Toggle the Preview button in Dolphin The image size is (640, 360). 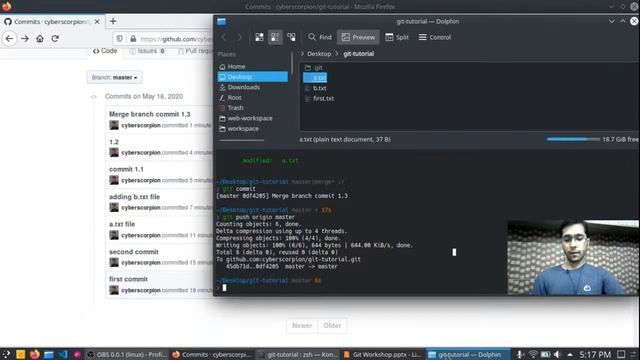358,37
